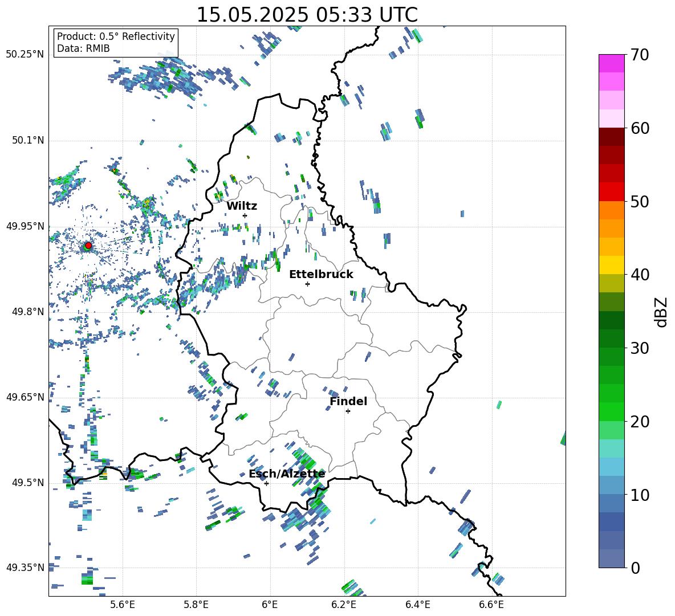Click the 5.6°E longitude tick label
675x616 pixels.
coord(123,605)
